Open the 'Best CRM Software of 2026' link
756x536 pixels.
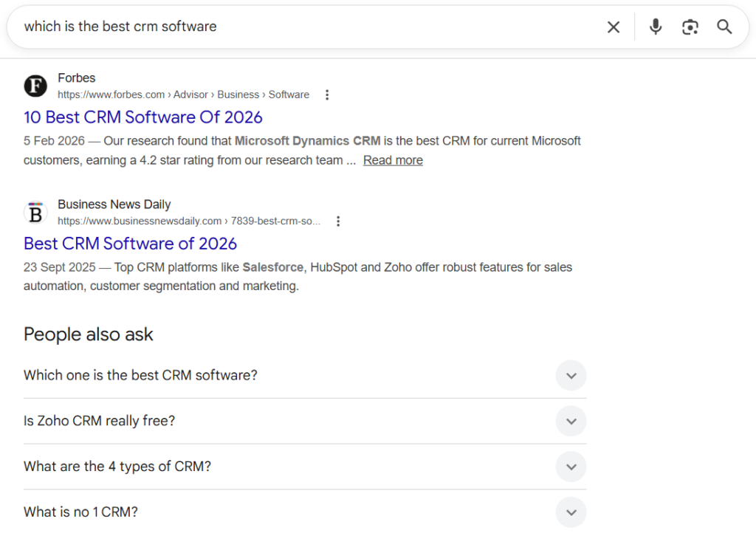coord(130,244)
